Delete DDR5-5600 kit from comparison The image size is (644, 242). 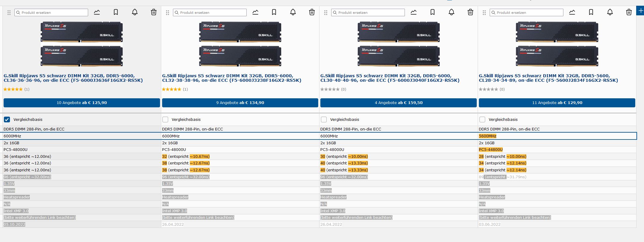(629, 12)
